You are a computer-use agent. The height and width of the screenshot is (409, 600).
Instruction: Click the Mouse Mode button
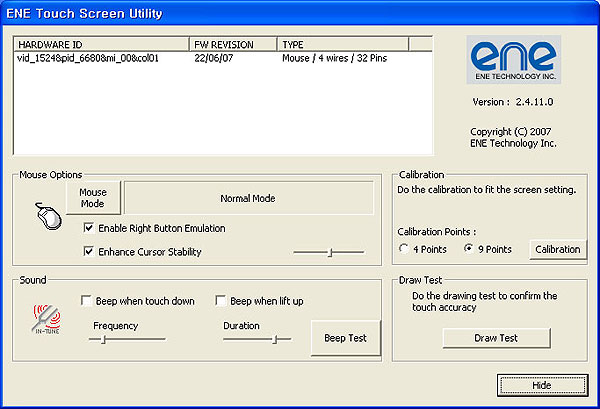(x=93, y=198)
